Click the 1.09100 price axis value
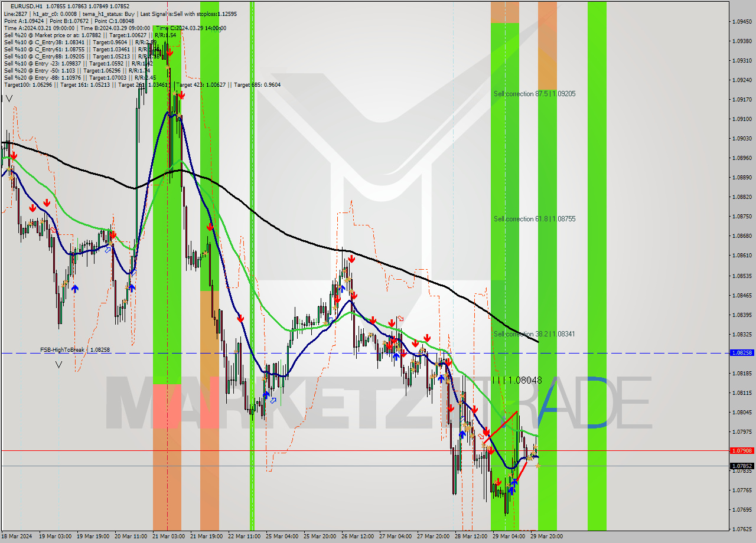 tap(742, 119)
